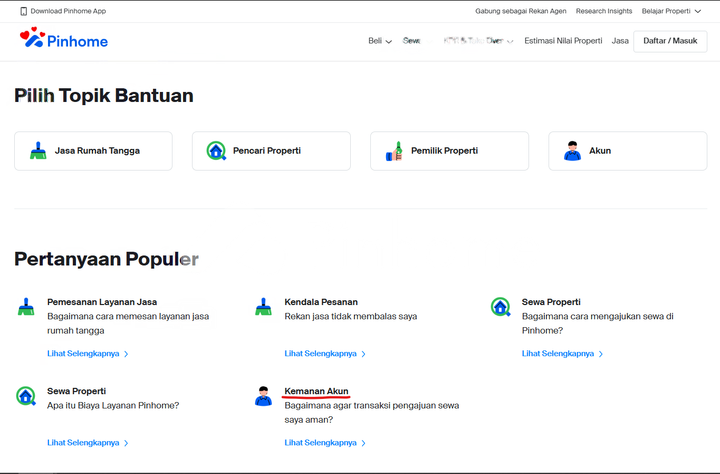Click Gabung sebagai Rekan Agen link
Screen dimensions: 720x474
coord(520,11)
